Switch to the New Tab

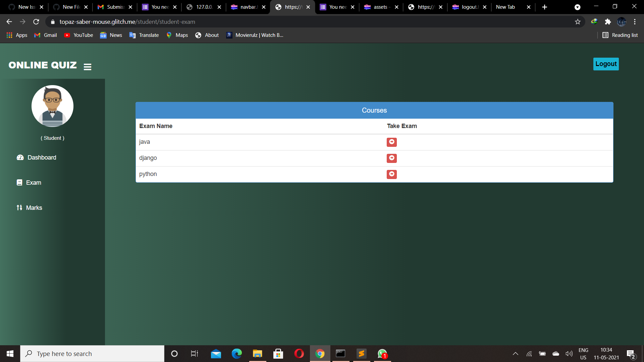click(x=505, y=7)
